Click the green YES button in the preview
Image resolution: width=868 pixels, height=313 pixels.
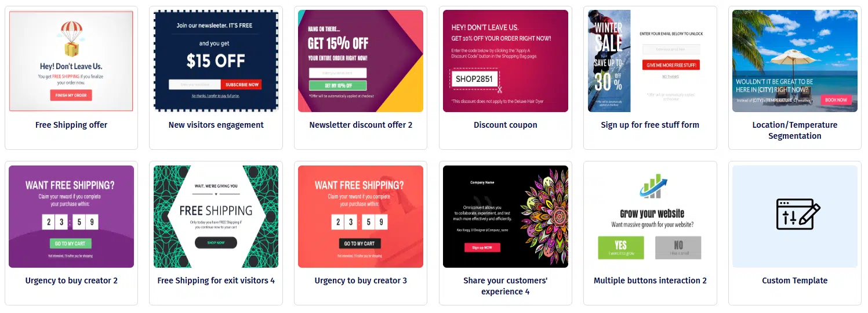tap(620, 247)
